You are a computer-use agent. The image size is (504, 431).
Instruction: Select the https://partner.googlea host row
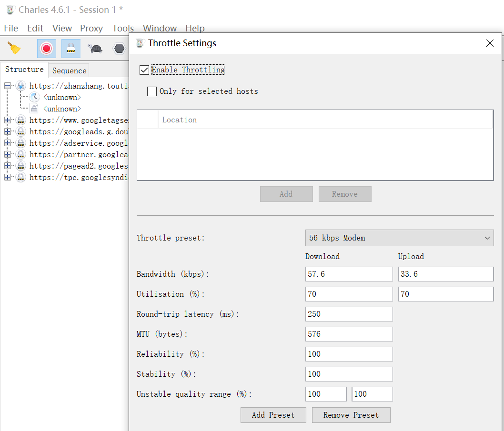click(79, 154)
